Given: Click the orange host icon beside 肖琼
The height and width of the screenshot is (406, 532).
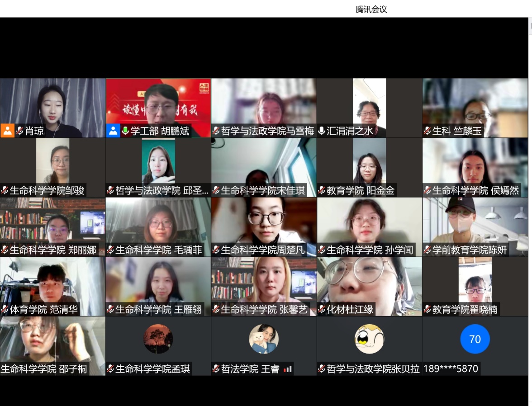Looking at the screenshot, I should click(8, 131).
